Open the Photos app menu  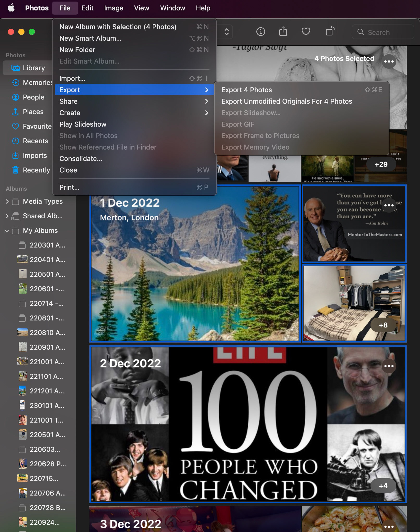[37, 8]
